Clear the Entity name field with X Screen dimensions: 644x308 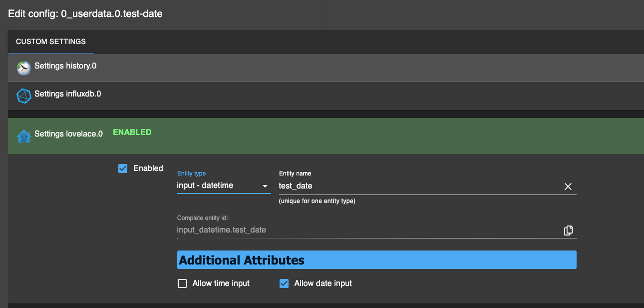568,186
